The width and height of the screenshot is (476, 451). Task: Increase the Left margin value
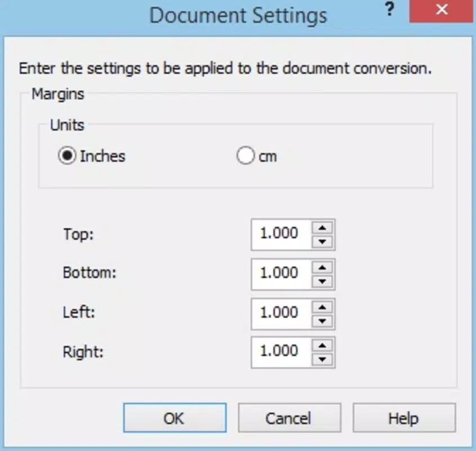322,307
